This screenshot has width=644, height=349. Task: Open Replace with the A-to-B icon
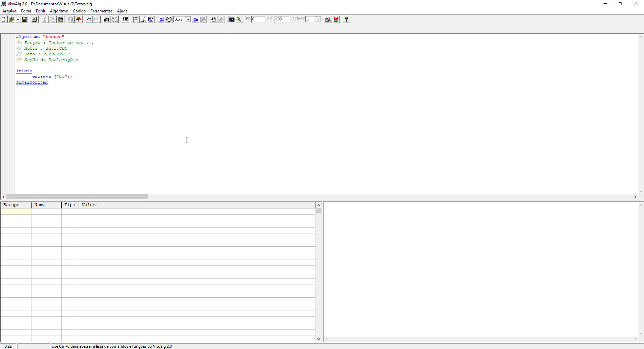[115, 19]
